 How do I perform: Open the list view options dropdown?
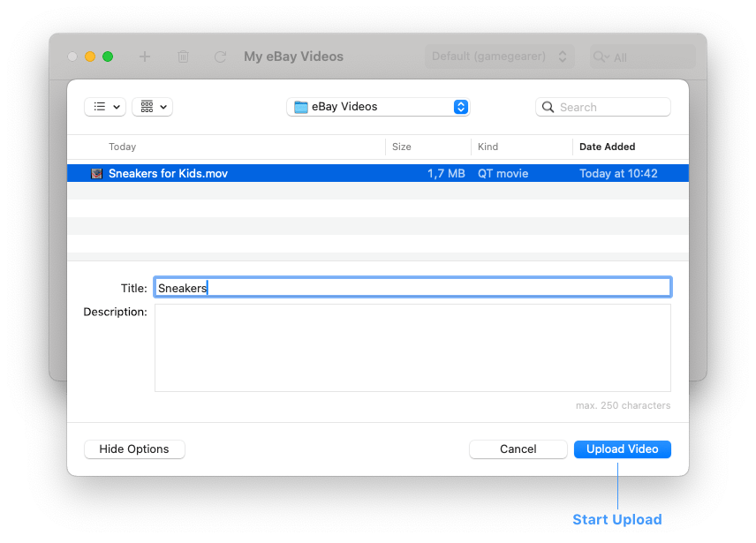(x=105, y=107)
